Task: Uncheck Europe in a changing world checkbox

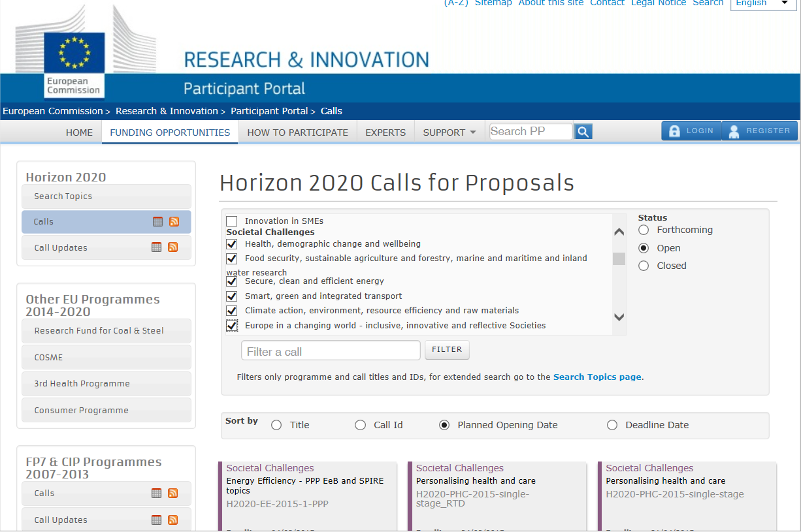Action: tap(232, 326)
